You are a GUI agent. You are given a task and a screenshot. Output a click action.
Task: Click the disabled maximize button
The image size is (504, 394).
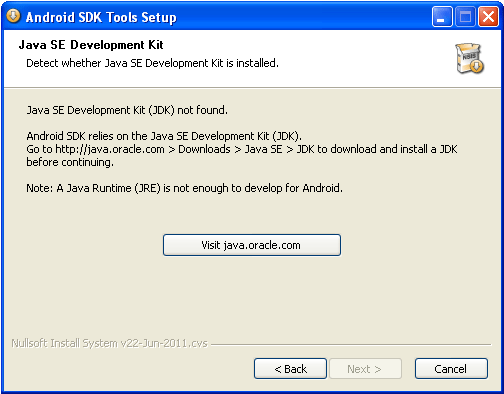(x=465, y=16)
